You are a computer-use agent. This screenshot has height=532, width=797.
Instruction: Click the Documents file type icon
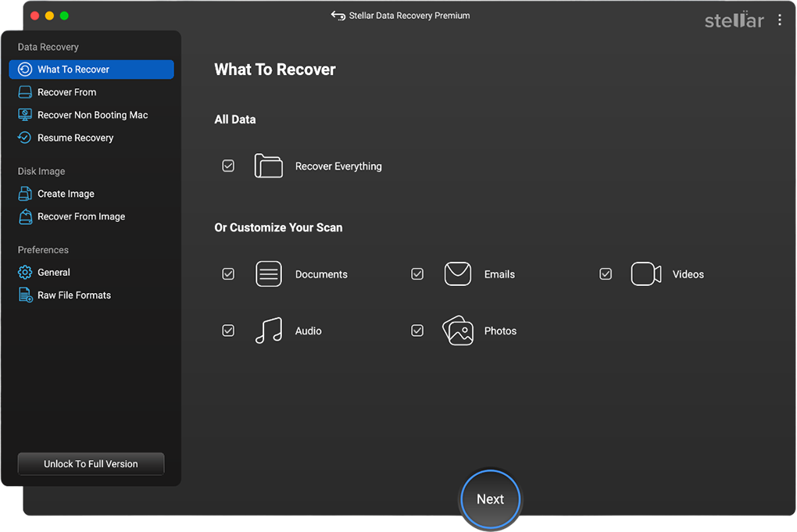coord(268,274)
